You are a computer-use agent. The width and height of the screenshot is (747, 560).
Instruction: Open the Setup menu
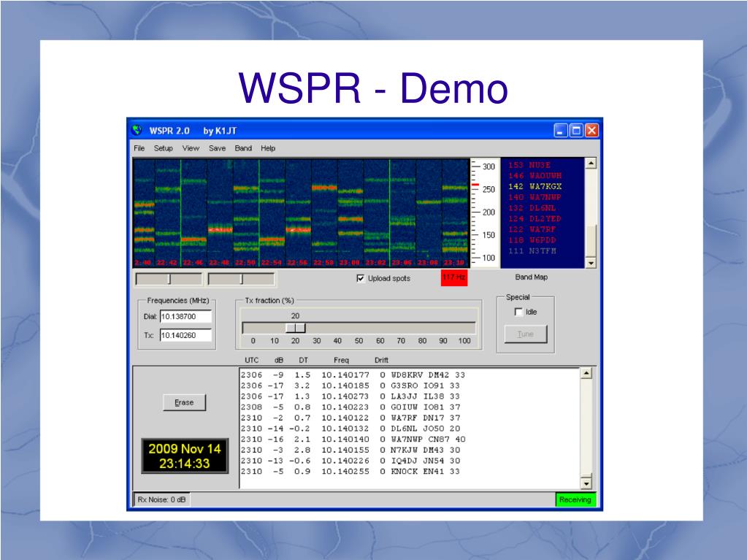(x=164, y=148)
